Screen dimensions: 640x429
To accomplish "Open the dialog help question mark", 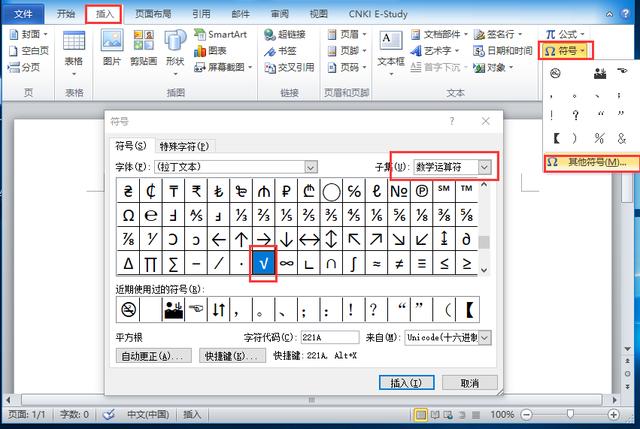I will (x=451, y=121).
